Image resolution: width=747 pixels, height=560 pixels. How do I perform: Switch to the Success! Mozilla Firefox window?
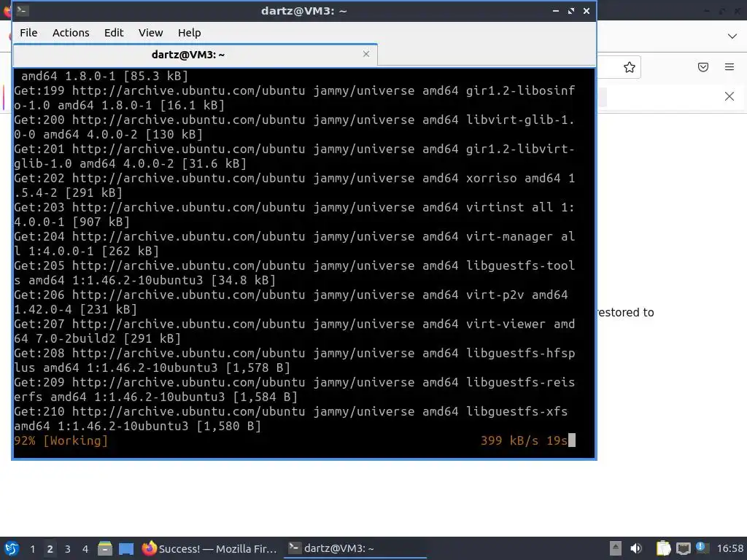pos(209,548)
